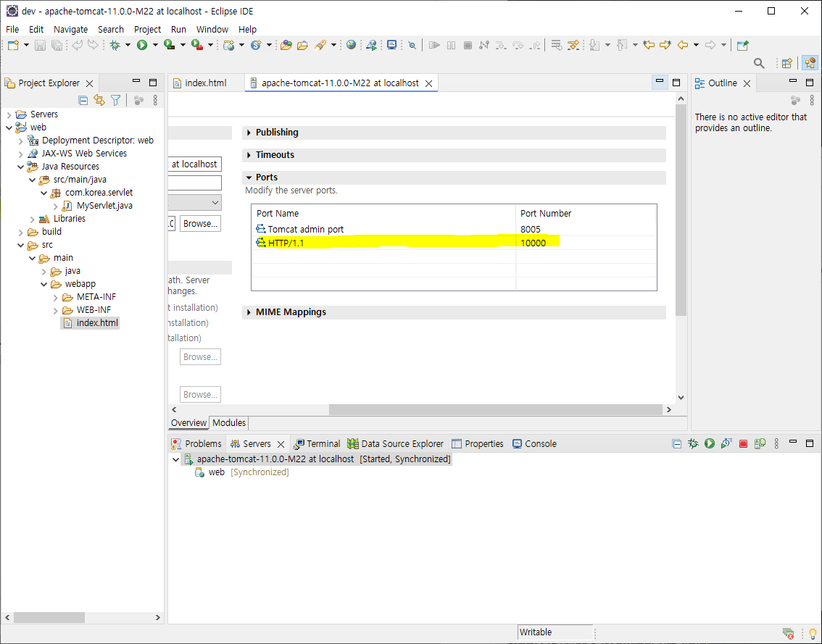Collapse the web project node
The height and width of the screenshot is (644, 822).
9,127
